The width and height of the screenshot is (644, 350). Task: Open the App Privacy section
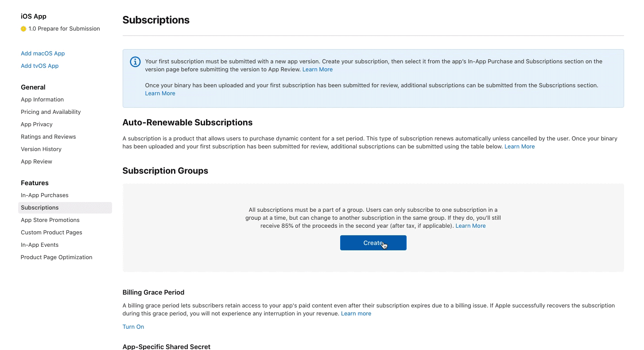coord(36,124)
